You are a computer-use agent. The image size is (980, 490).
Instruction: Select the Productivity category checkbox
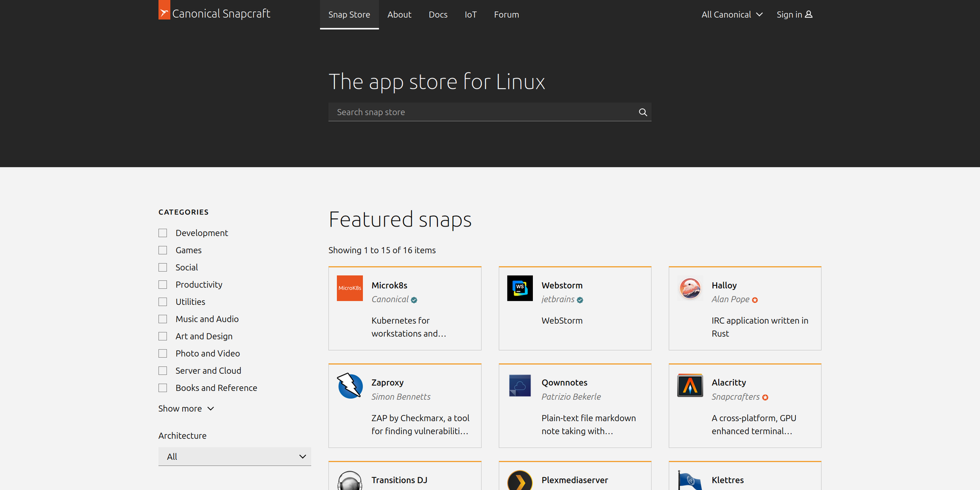pyautogui.click(x=163, y=285)
